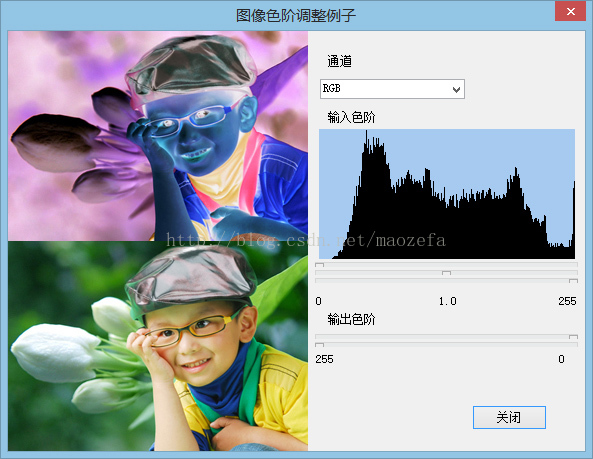Click the upper output level slider thumb

(x=573, y=336)
